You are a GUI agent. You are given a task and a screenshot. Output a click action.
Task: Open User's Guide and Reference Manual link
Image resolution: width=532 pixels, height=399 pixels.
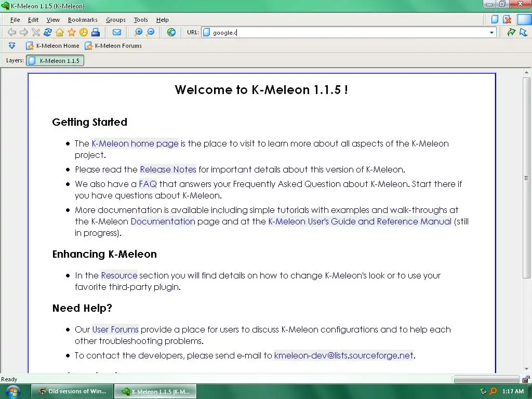click(x=360, y=221)
